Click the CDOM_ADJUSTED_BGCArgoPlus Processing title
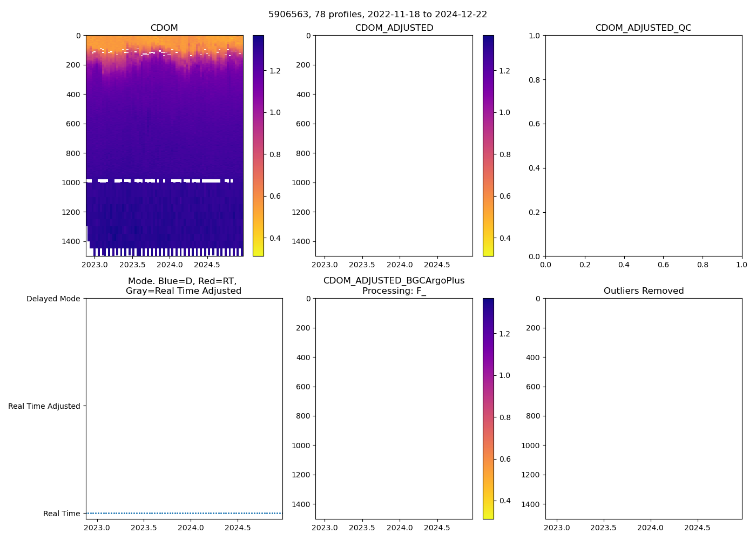The image size is (756, 540). 394,286
